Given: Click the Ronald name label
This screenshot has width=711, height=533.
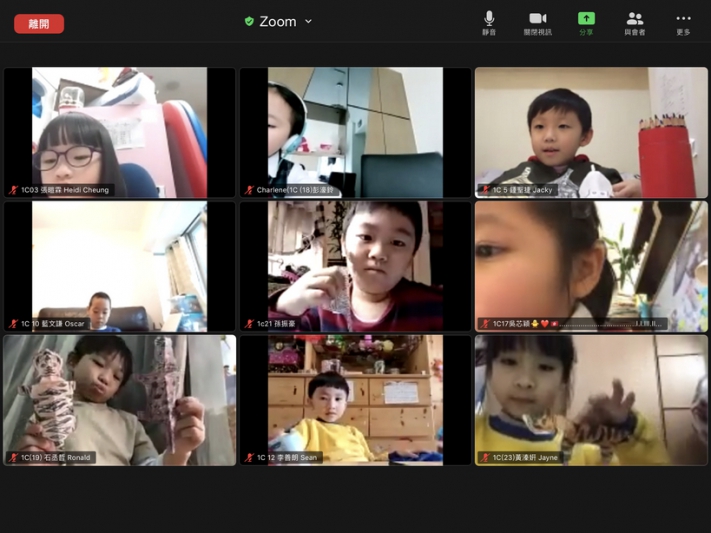Looking at the screenshot, I should pyautogui.click(x=56, y=458).
